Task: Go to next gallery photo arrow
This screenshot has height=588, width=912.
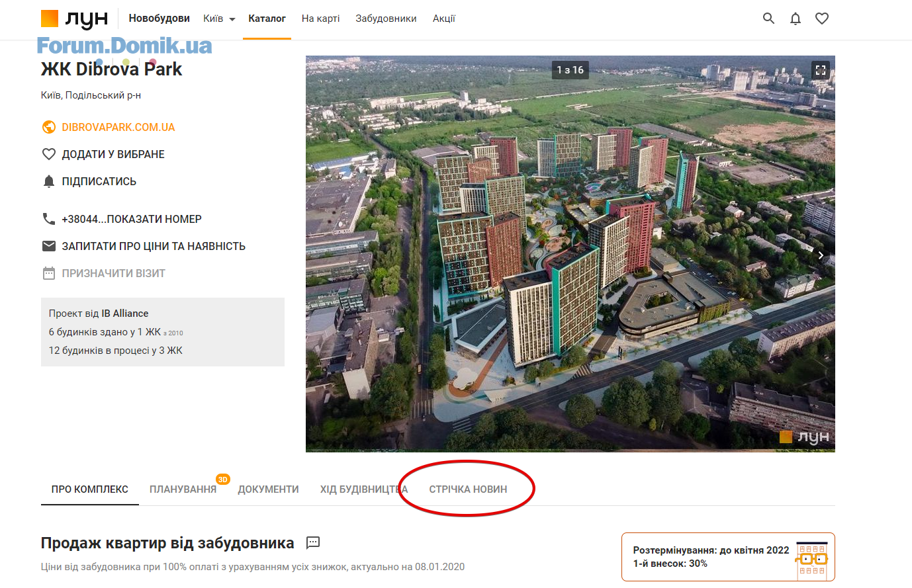Action: tap(821, 255)
